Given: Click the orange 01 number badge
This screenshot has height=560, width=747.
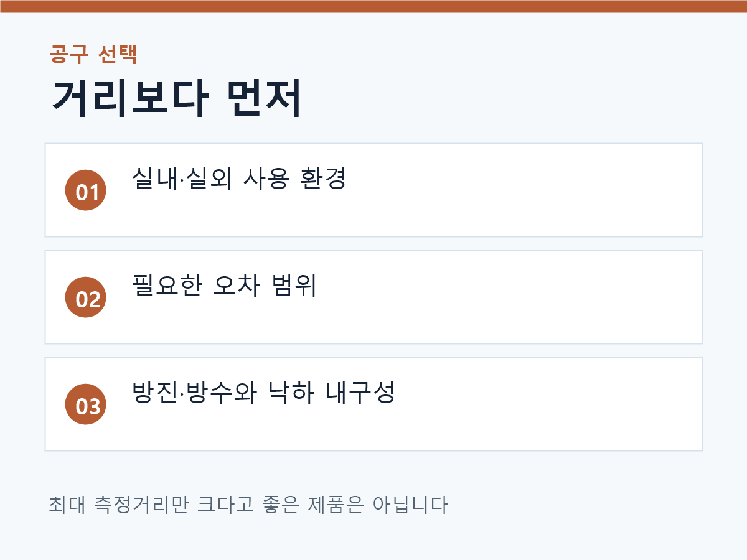Looking at the screenshot, I should [86, 190].
